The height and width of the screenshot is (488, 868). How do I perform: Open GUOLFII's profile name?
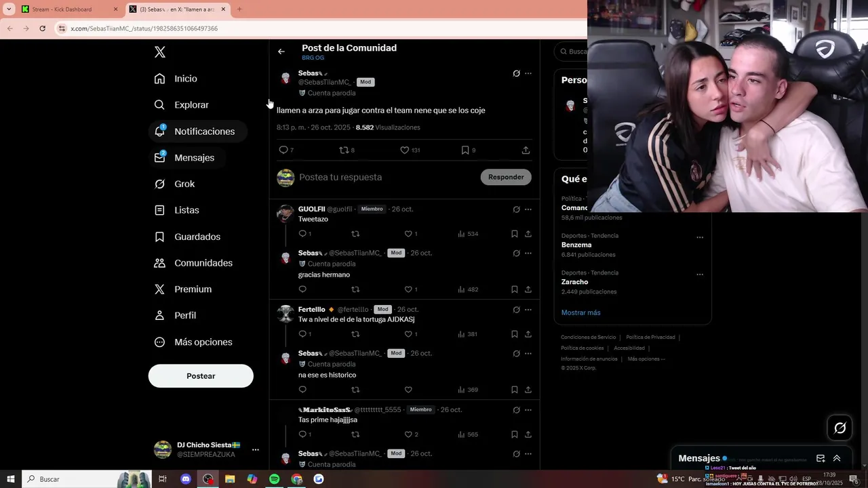[311, 209]
